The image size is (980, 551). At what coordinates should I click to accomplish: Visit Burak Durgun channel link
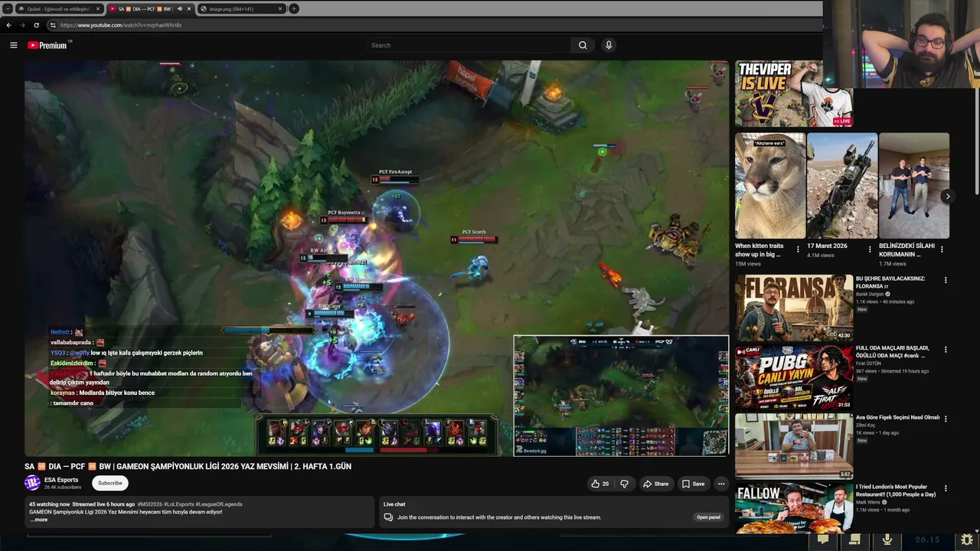click(x=870, y=294)
